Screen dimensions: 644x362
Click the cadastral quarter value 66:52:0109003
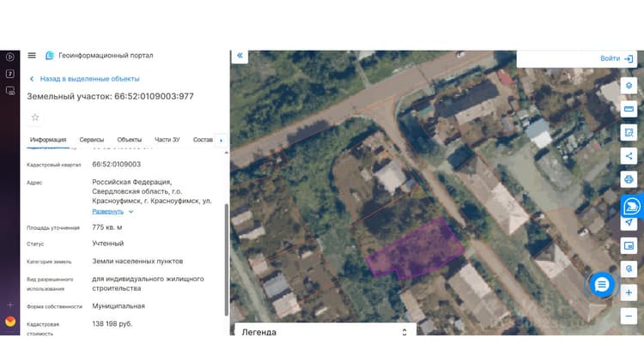pyautogui.click(x=116, y=164)
